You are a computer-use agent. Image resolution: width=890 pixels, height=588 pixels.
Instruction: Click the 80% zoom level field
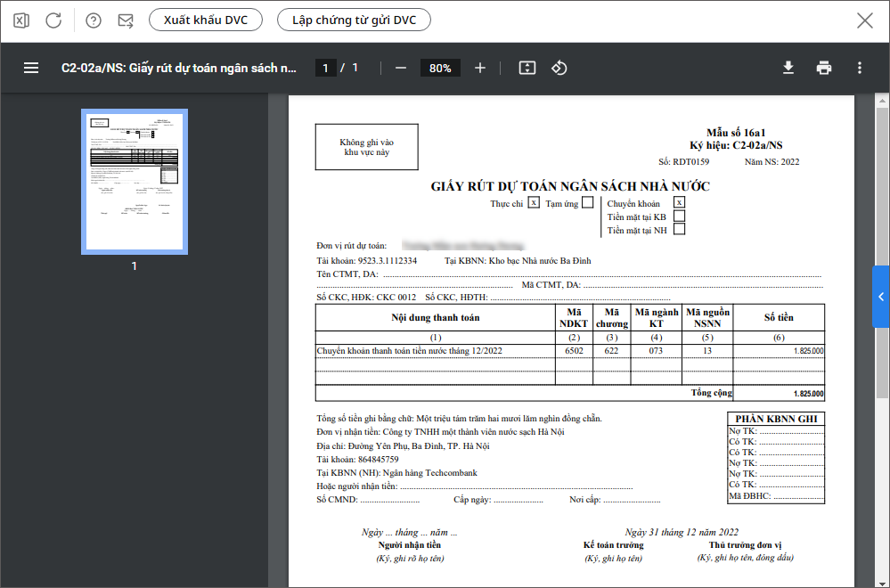(x=440, y=68)
